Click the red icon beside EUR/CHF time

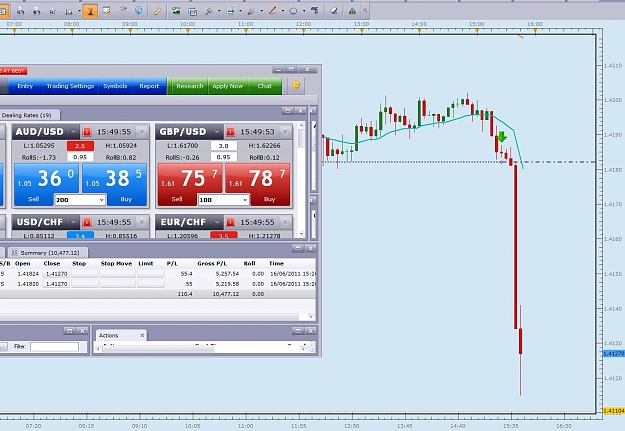230,222
